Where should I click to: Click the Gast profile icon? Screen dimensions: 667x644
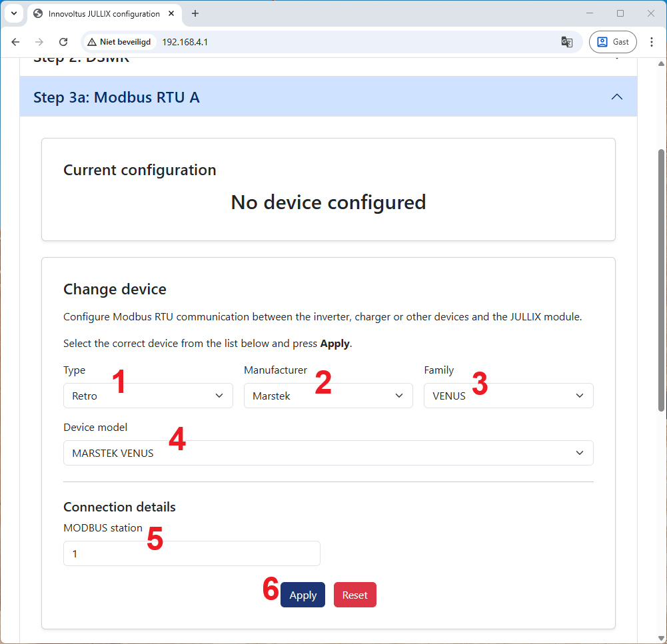coord(612,42)
